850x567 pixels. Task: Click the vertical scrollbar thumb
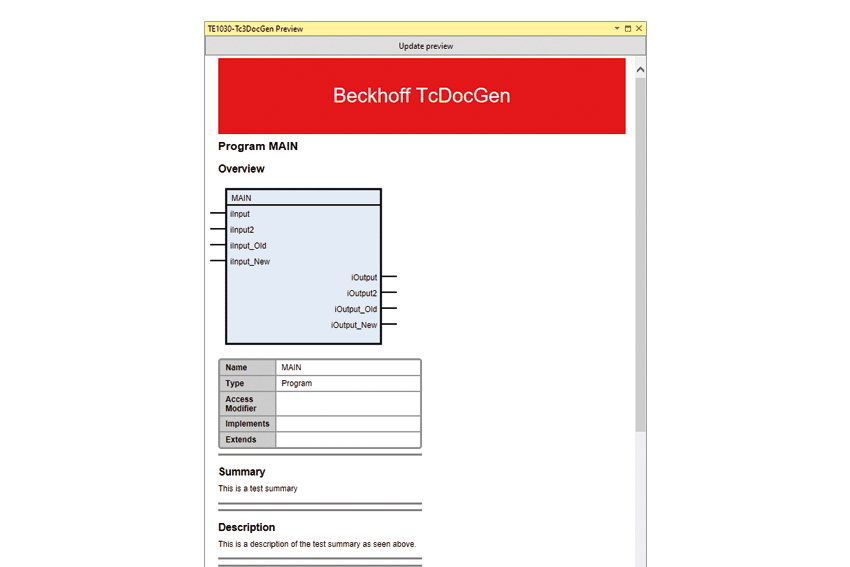click(640, 255)
